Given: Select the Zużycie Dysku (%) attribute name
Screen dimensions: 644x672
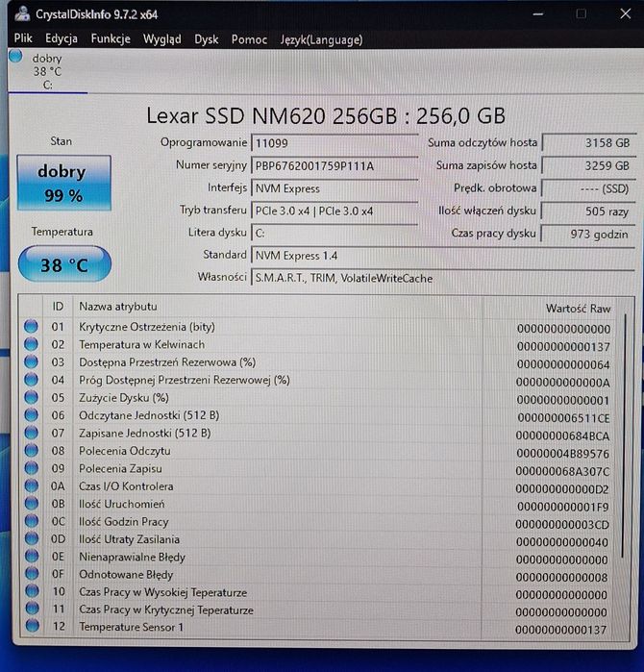Looking at the screenshot, I should (124, 398).
